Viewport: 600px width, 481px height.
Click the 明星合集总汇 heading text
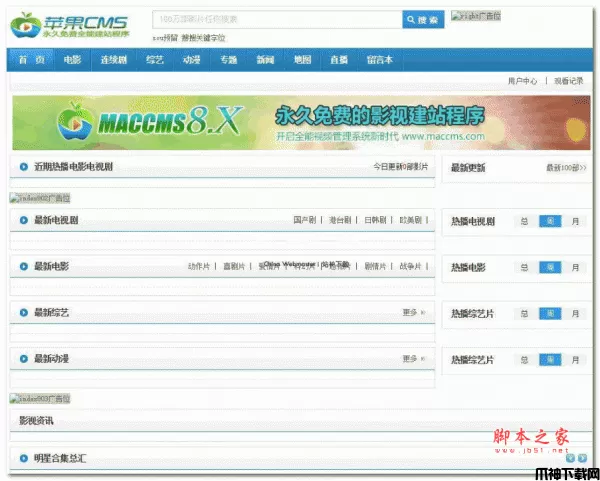pyautogui.click(x=60, y=458)
